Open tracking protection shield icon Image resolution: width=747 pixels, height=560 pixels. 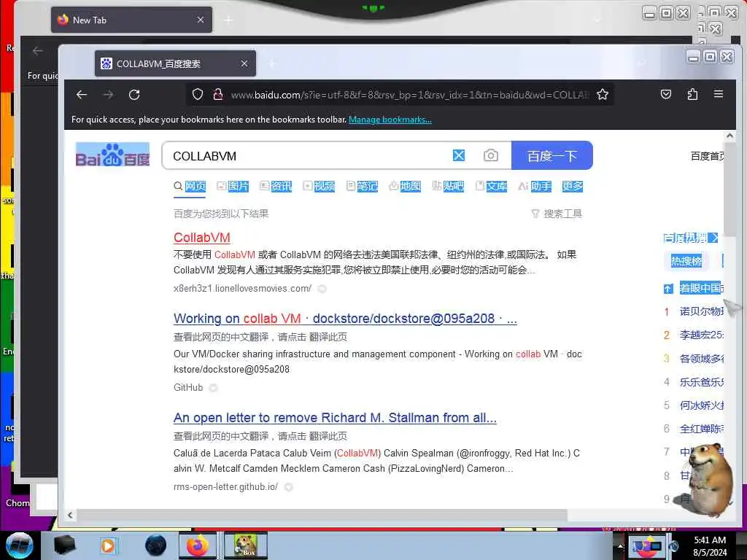pyautogui.click(x=197, y=95)
